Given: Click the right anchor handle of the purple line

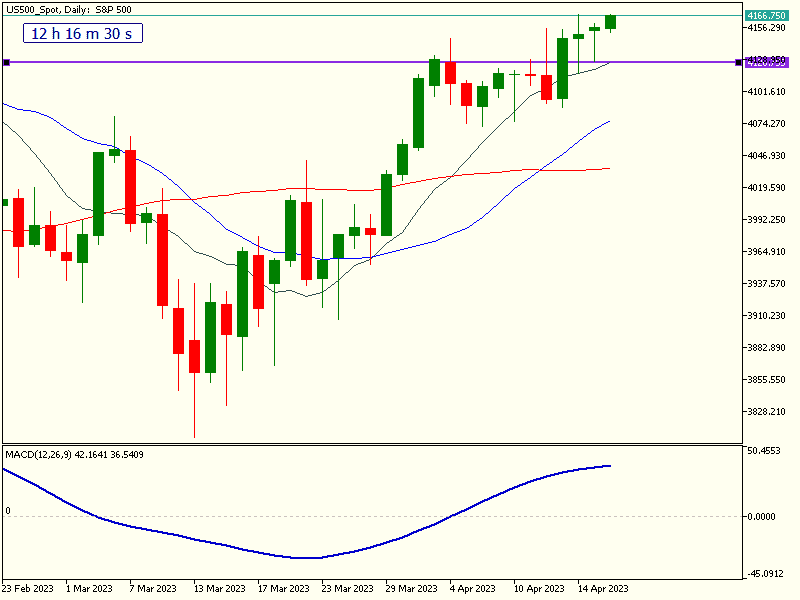Looking at the screenshot, I should click(x=738, y=62).
